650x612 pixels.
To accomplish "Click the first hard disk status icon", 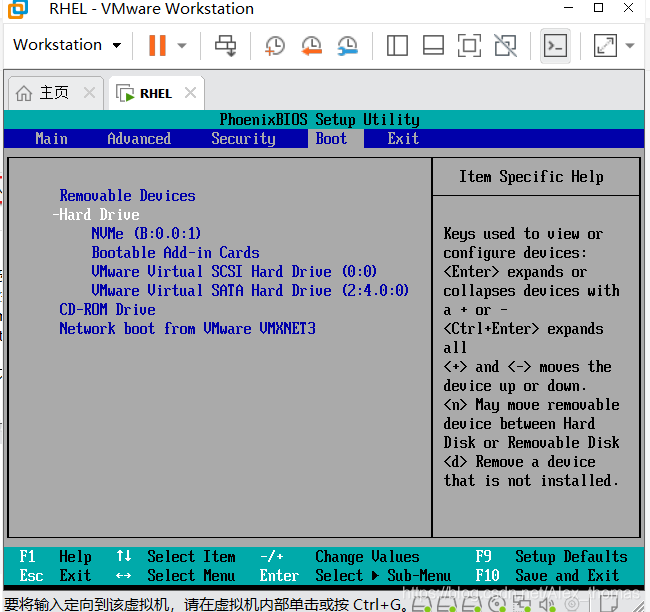I will pos(420,605).
